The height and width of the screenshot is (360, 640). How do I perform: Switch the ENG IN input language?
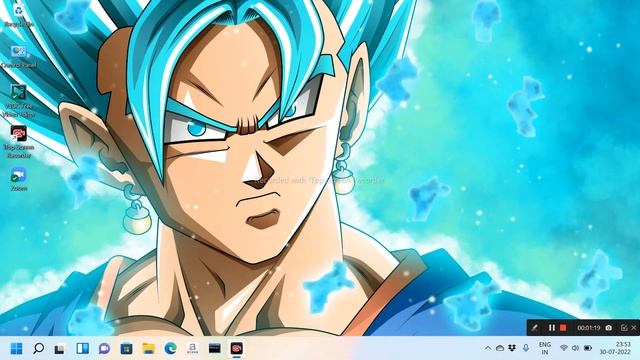click(x=545, y=348)
